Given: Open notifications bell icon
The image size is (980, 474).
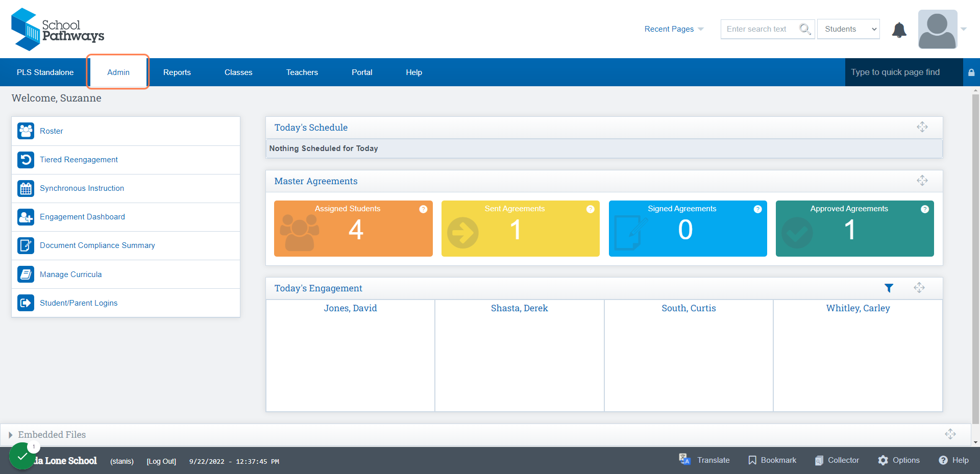Looking at the screenshot, I should pos(899,30).
